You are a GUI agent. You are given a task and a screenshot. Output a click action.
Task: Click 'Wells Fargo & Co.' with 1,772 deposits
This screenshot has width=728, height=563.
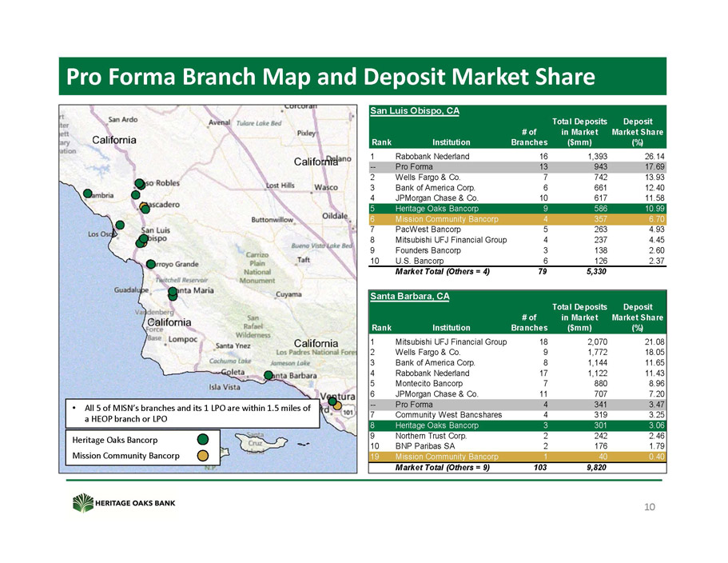428,352
